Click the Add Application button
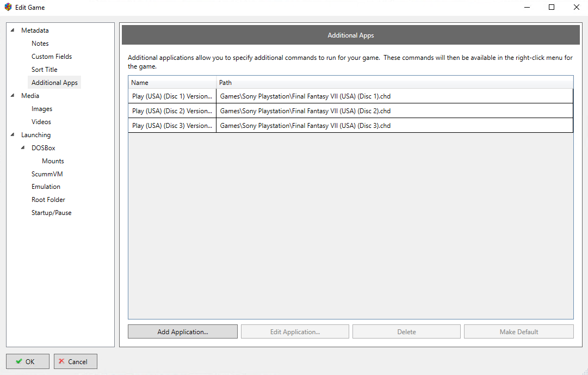The image size is (588, 375). (x=183, y=331)
